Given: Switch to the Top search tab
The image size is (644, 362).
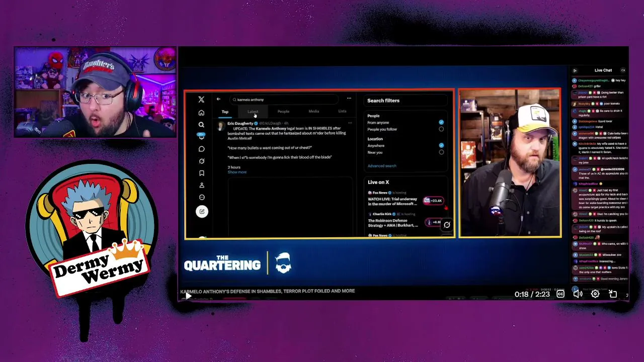Looking at the screenshot, I should 225,112.
